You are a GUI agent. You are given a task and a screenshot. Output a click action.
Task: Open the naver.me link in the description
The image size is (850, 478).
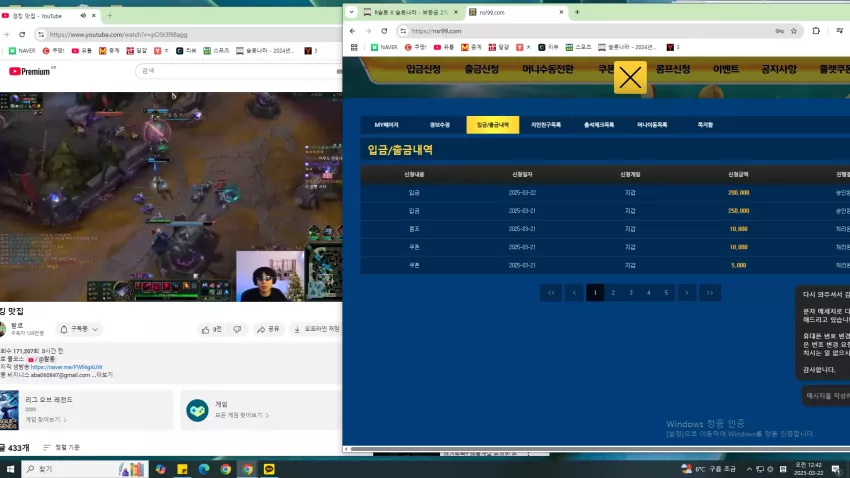pyautogui.click(x=66, y=367)
